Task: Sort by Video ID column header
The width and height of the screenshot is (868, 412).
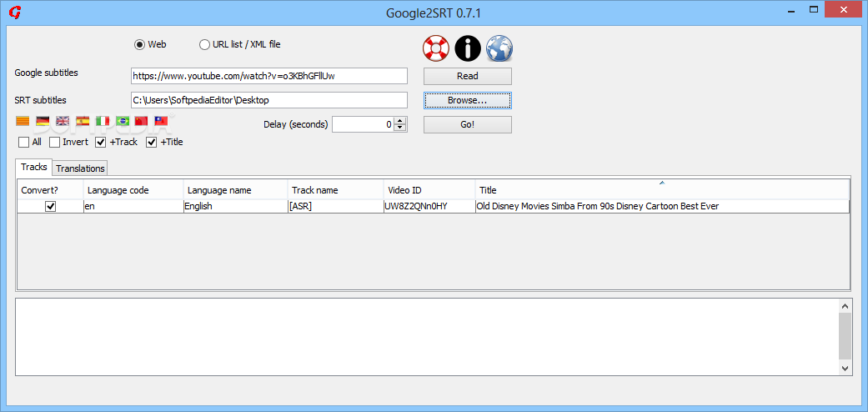Action: pyautogui.click(x=429, y=190)
